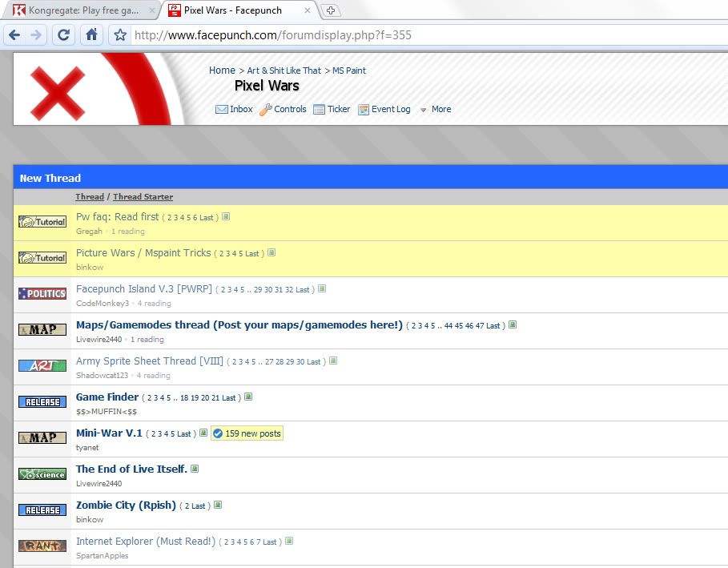Open the Game Finder thread
728x568 pixels.
(107, 397)
